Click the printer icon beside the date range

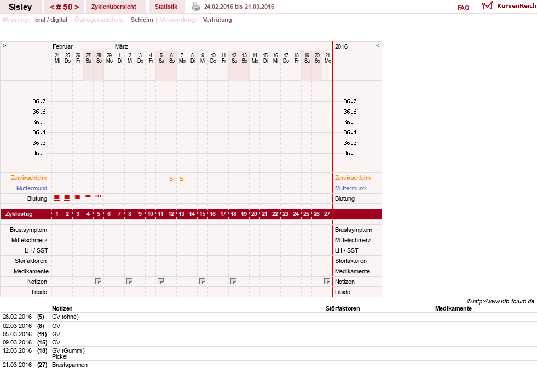click(x=195, y=7)
